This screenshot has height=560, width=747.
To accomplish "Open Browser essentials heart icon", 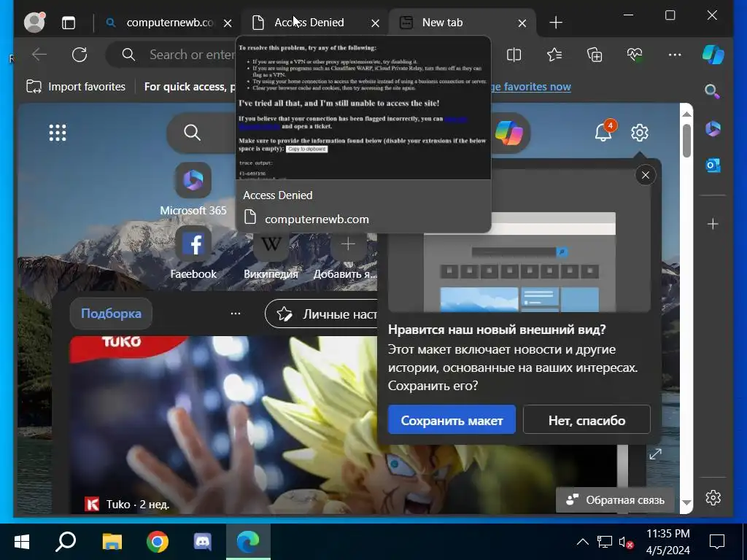I will pos(635,55).
